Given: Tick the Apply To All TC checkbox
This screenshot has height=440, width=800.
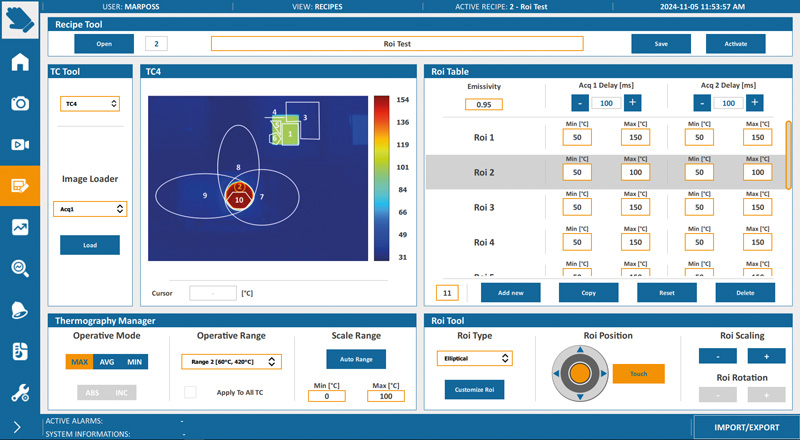Looking at the screenshot, I should pyautogui.click(x=190, y=392).
